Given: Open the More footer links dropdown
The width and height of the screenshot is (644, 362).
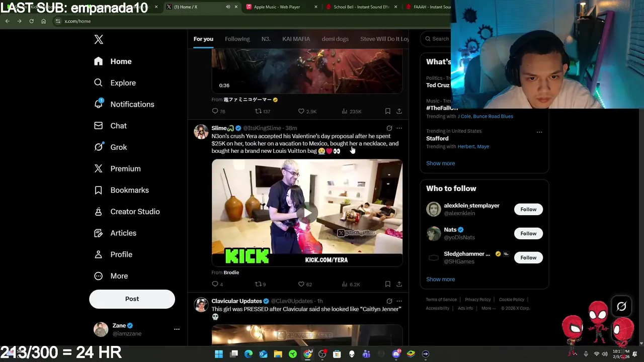Looking at the screenshot, I should point(488,308).
